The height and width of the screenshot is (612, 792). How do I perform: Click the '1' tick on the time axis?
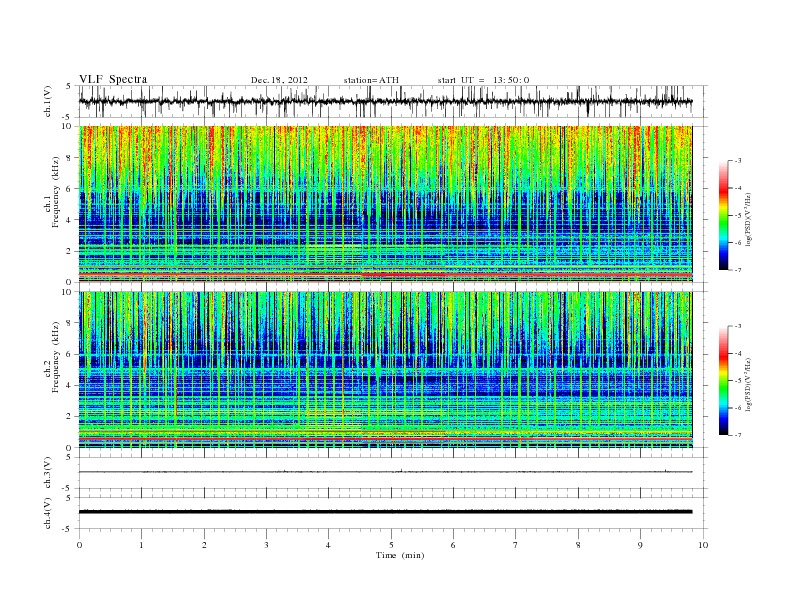(141, 545)
